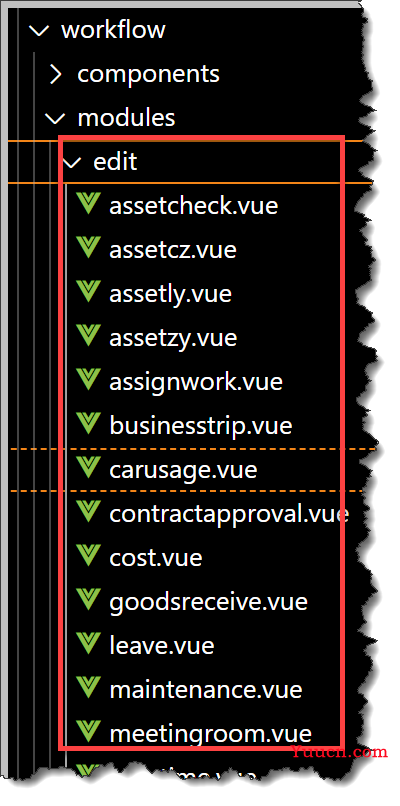400x806 pixels.
Task: Click the Vue icon beside assignwork.vue
Action: [x=87, y=380]
